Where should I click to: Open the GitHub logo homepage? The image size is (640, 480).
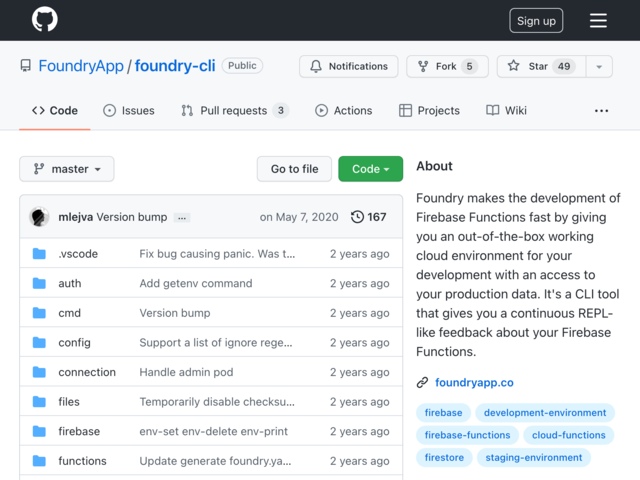44,19
